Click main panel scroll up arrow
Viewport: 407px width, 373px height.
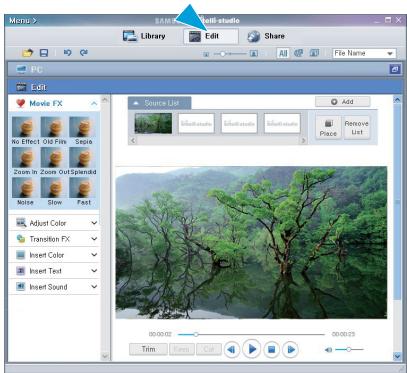point(397,100)
